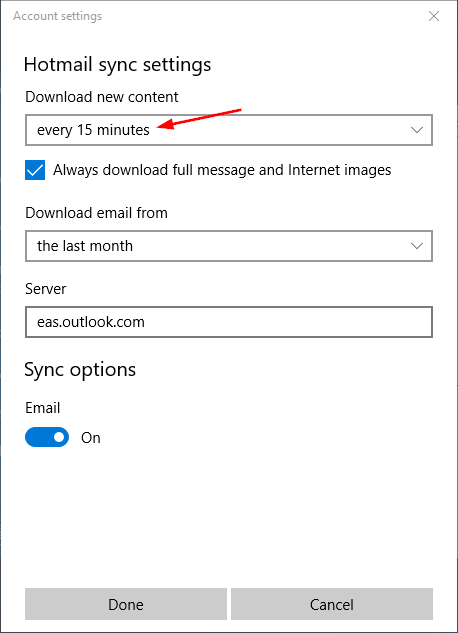Open the Download new content dropdown
Screen dimensions: 458x633
click(229, 130)
